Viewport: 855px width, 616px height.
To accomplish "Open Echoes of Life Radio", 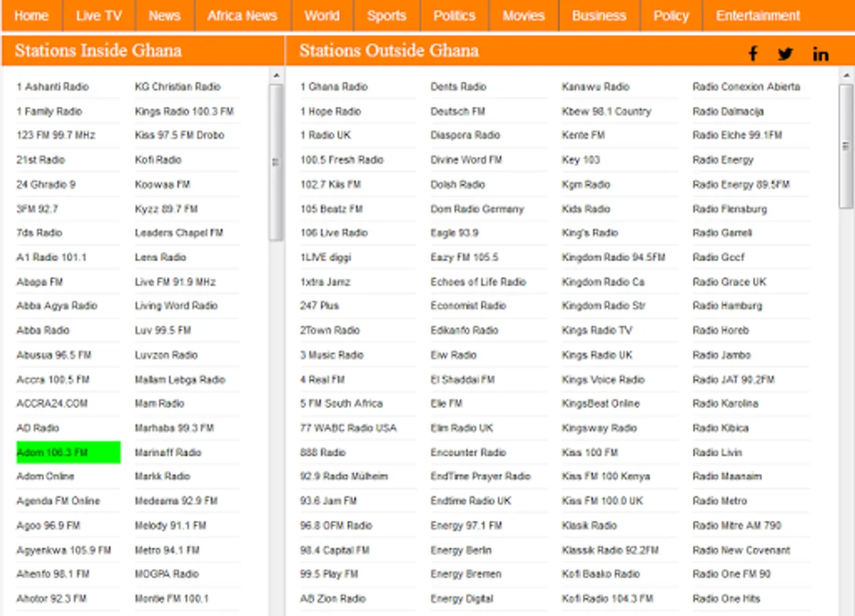I will click(x=478, y=282).
